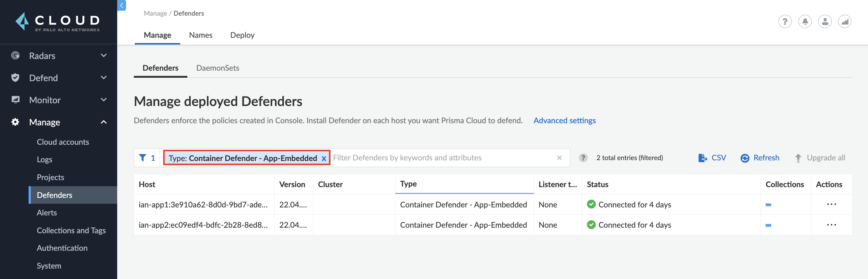
Task: Click the Manage gear icon
Action: 15,122
